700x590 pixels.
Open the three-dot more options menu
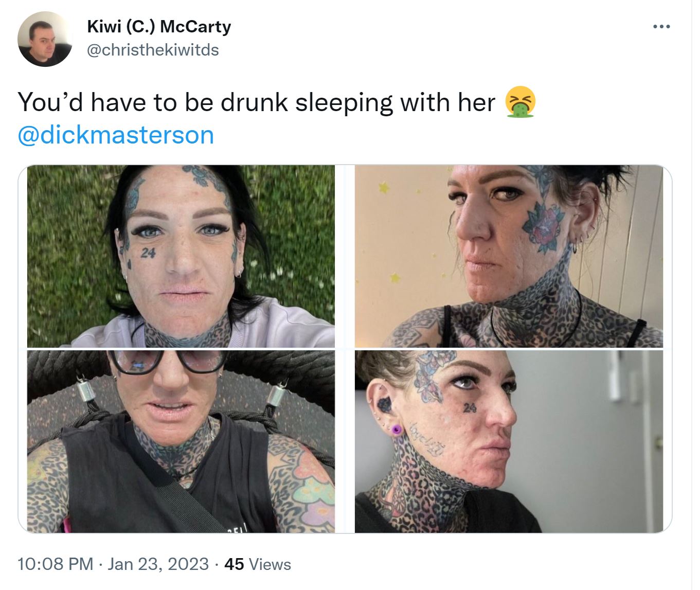click(661, 27)
